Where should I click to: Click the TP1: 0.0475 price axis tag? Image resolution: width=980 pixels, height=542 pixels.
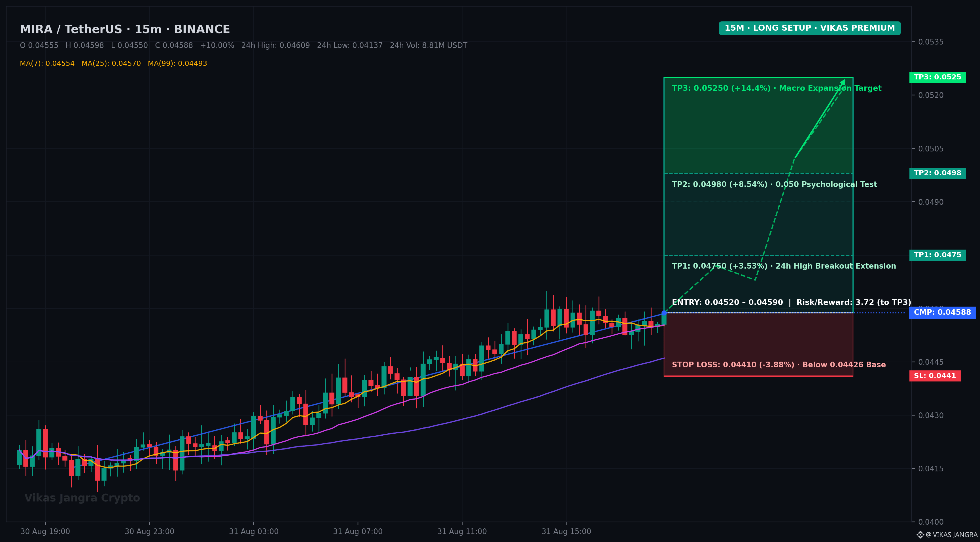click(x=937, y=255)
